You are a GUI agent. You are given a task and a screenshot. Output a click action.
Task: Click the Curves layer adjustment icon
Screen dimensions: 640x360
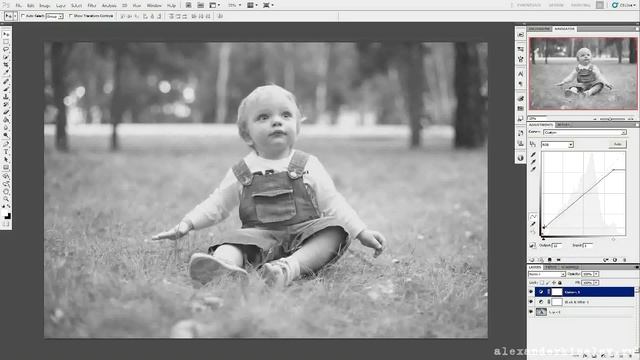click(x=541, y=292)
